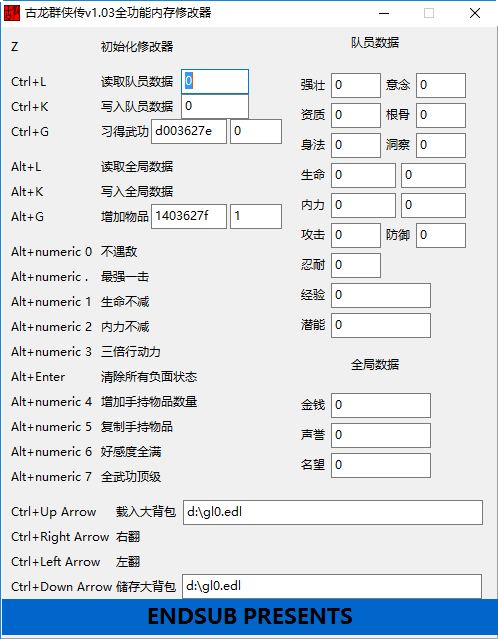Click the 复制手持物品 label

(137, 427)
